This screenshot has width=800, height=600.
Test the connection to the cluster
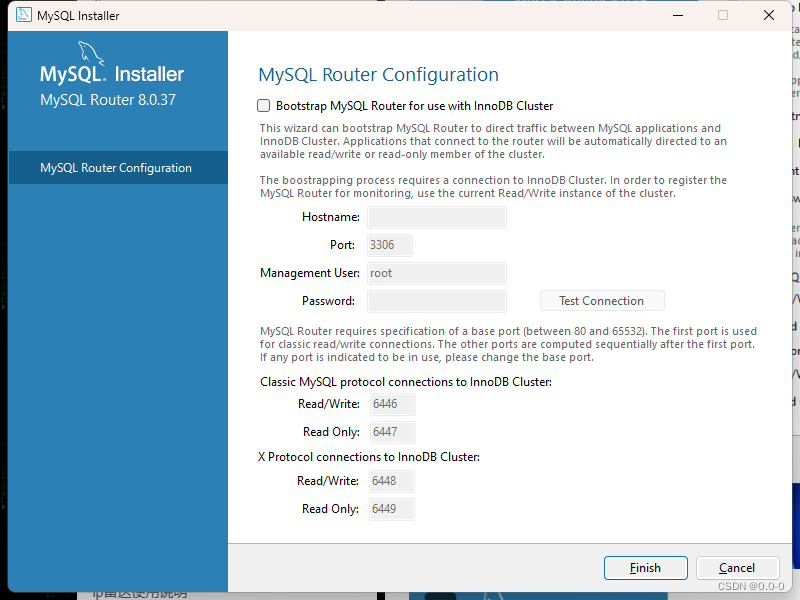(602, 301)
